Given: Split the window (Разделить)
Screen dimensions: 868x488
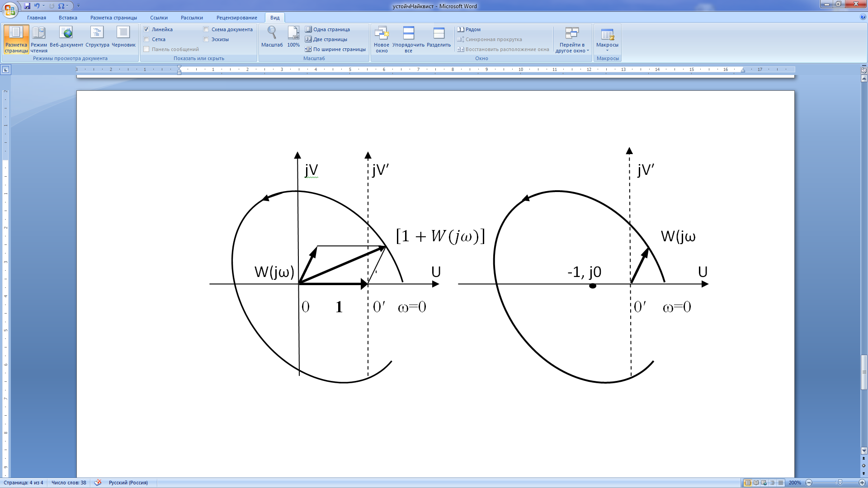Looking at the screenshot, I should (439, 37).
